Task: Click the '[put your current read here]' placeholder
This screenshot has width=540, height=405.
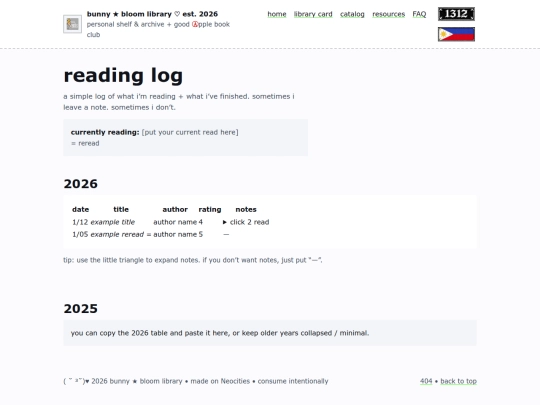Action: [190, 132]
